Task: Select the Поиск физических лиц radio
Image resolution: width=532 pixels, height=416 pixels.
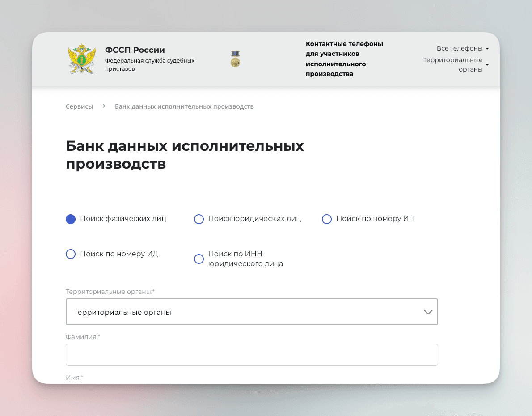Action: point(71,219)
